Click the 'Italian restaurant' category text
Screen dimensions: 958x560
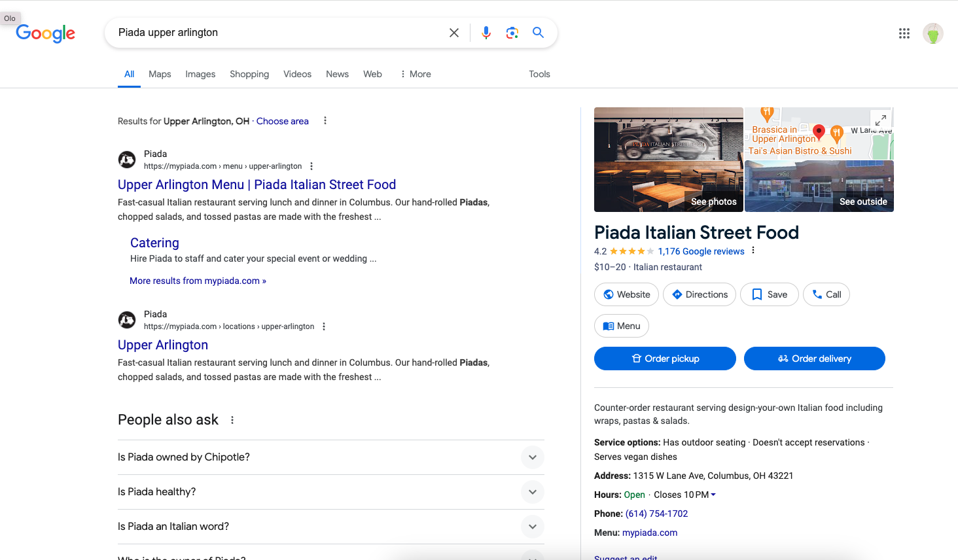pos(667,267)
